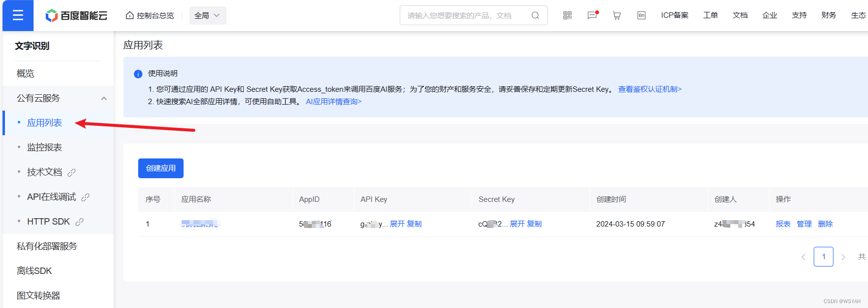The image size is (868, 308).
Task: Open the messages notification icon
Action: click(x=593, y=15)
